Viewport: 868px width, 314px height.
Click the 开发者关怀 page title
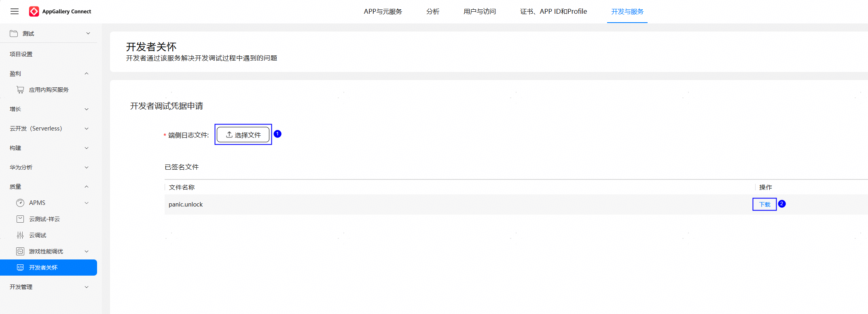pyautogui.click(x=151, y=47)
